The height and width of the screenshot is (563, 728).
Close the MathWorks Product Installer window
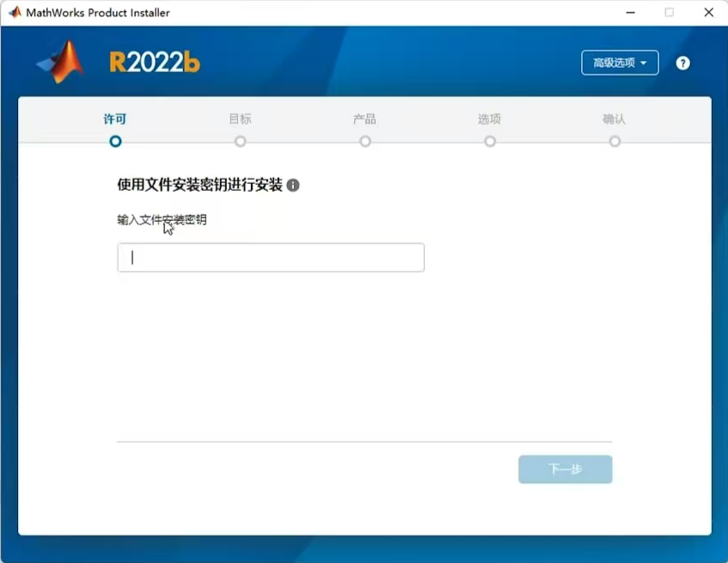click(x=708, y=13)
